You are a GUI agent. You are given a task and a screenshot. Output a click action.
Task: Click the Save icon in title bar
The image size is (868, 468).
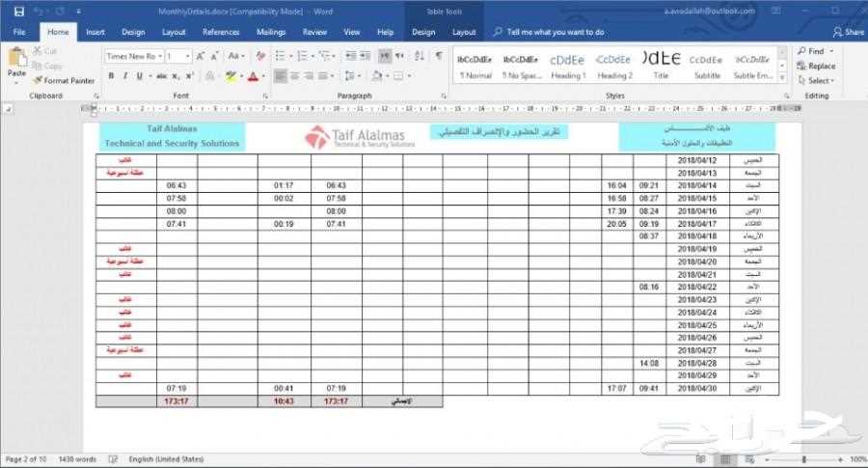pyautogui.click(x=18, y=11)
